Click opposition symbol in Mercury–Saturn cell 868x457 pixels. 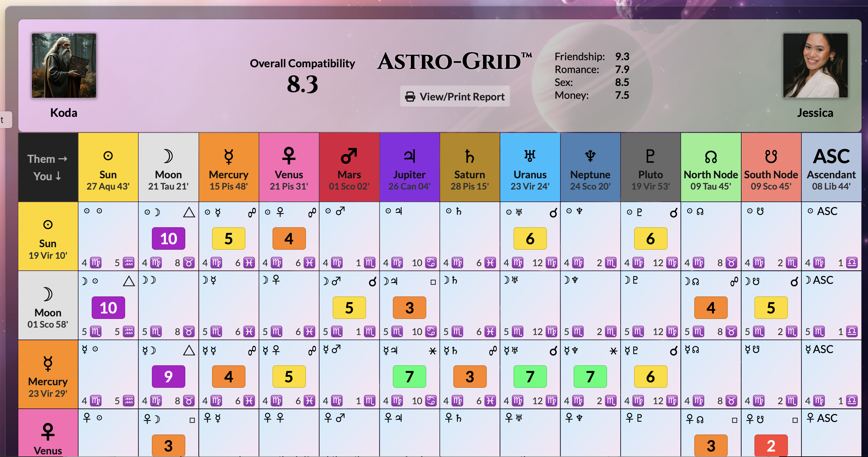[x=493, y=351]
